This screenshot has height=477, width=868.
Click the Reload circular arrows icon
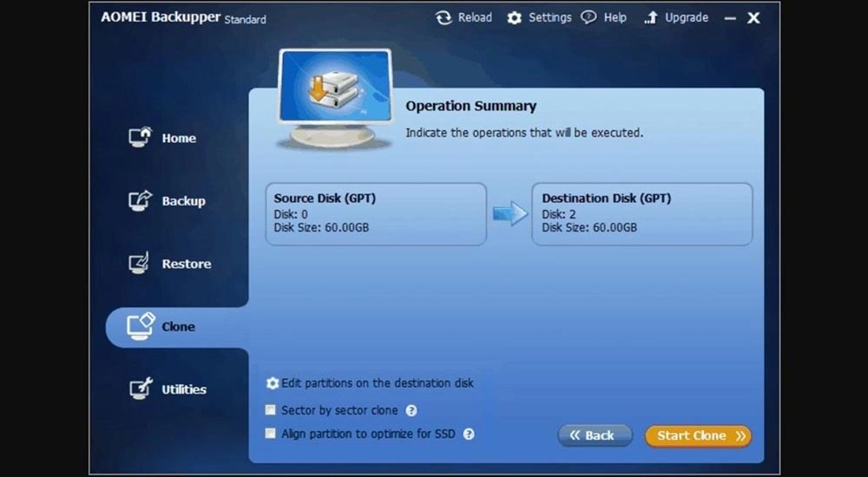[444, 17]
